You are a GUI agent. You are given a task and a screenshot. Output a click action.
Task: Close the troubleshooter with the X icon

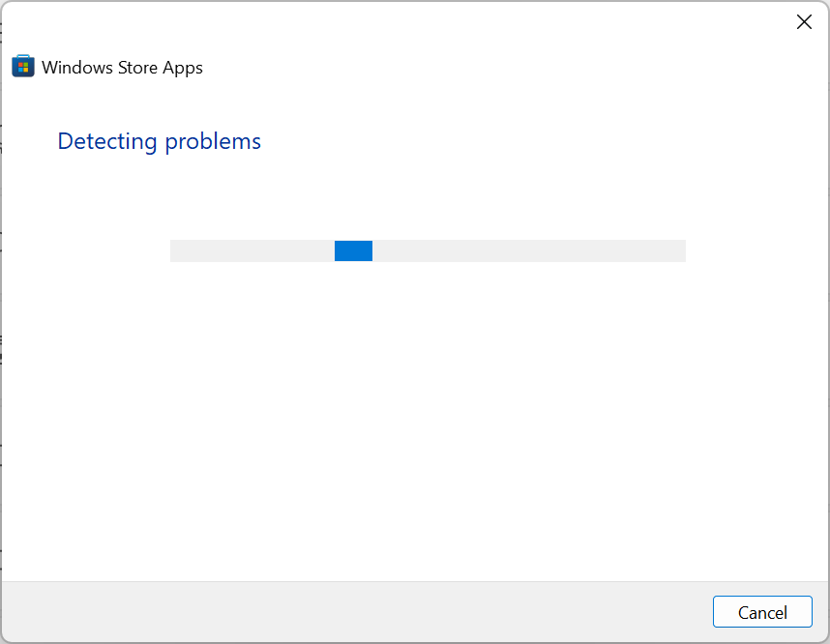[x=804, y=22]
